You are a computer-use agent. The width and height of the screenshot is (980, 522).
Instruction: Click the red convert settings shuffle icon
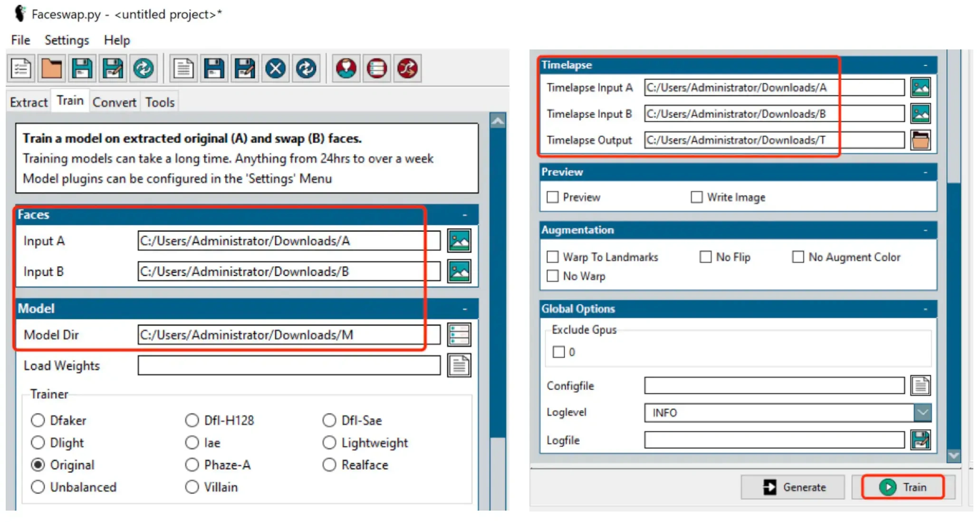click(x=407, y=68)
